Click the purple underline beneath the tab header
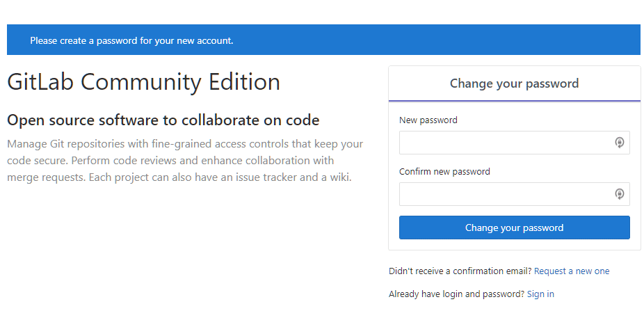Viewport: 644px width, 327px height. pos(514,101)
